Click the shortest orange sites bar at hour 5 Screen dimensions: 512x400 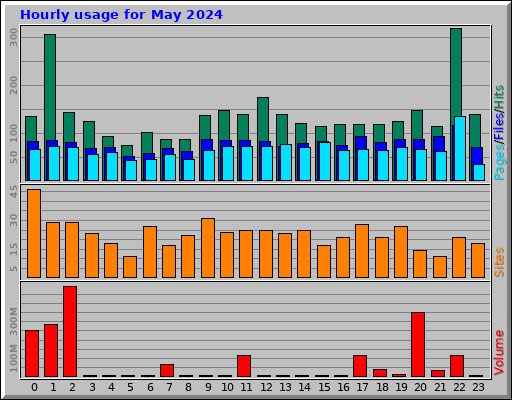pyautogui.click(x=130, y=267)
